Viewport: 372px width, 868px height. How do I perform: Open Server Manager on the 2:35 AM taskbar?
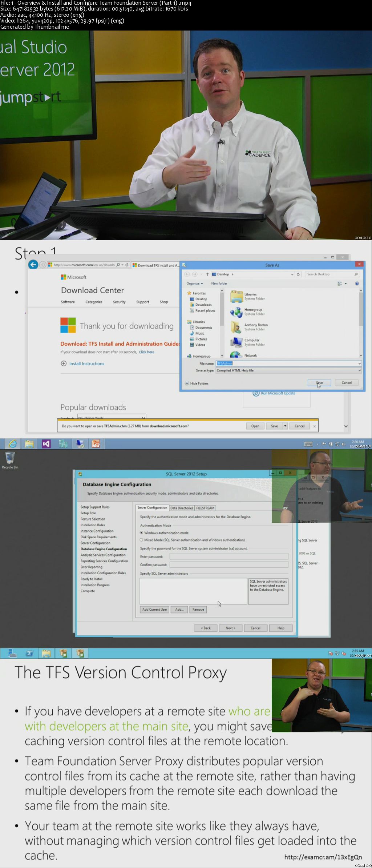coord(12,653)
